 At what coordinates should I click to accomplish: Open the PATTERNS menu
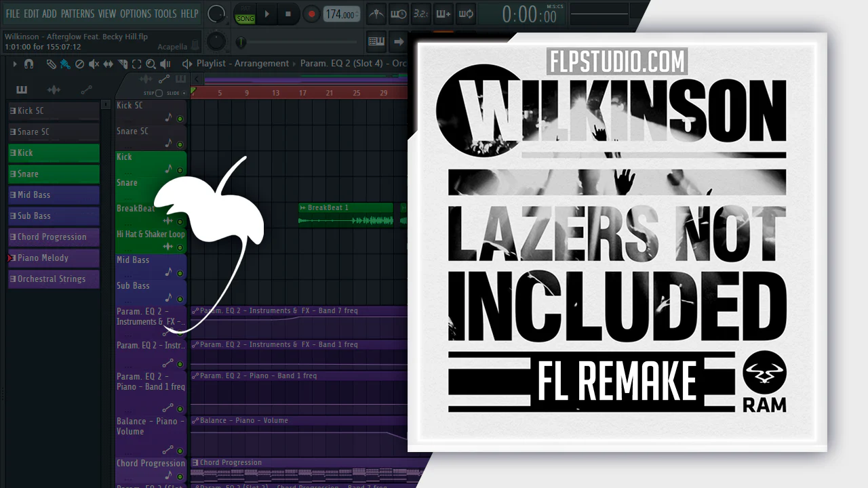[77, 14]
